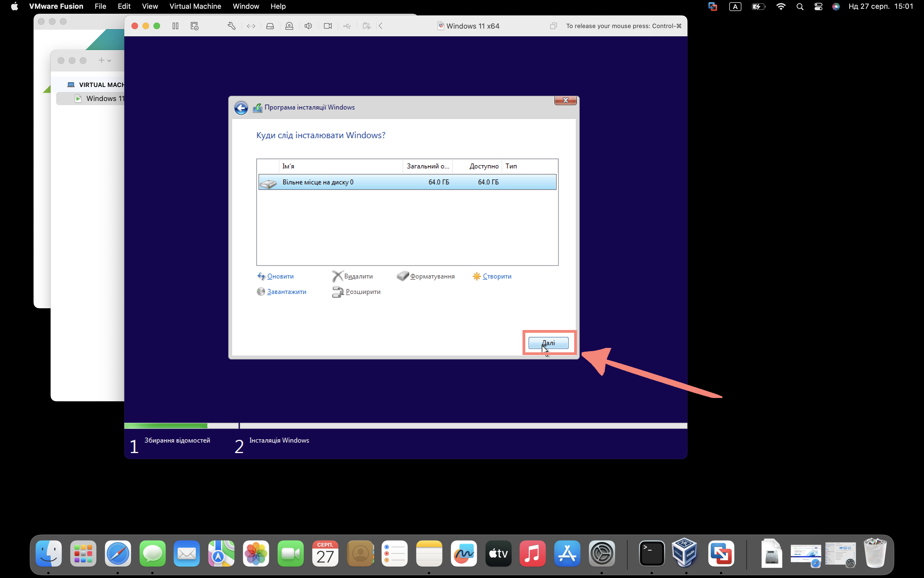
Task: Click the Доступно column header
Action: 477,166
